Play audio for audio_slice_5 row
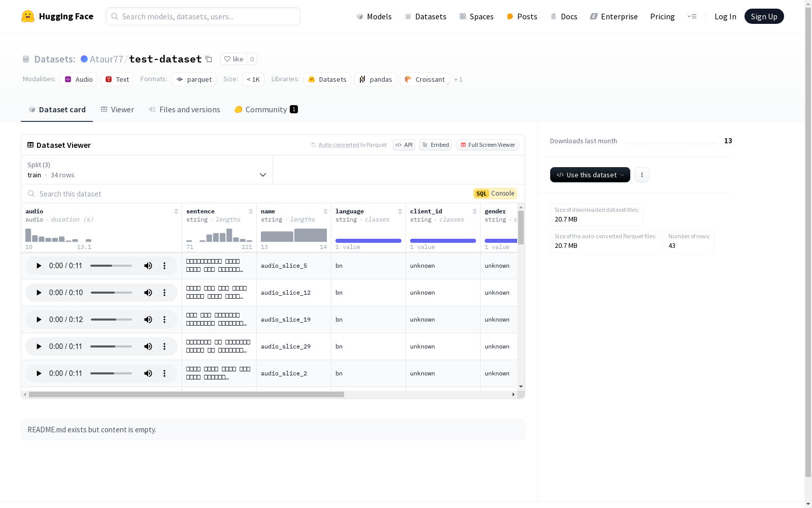The image size is (812, 508). click(39, 266)
